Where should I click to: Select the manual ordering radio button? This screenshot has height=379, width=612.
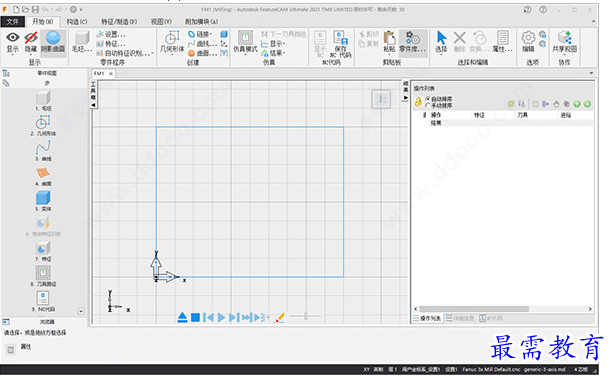[x=428, y=105]
